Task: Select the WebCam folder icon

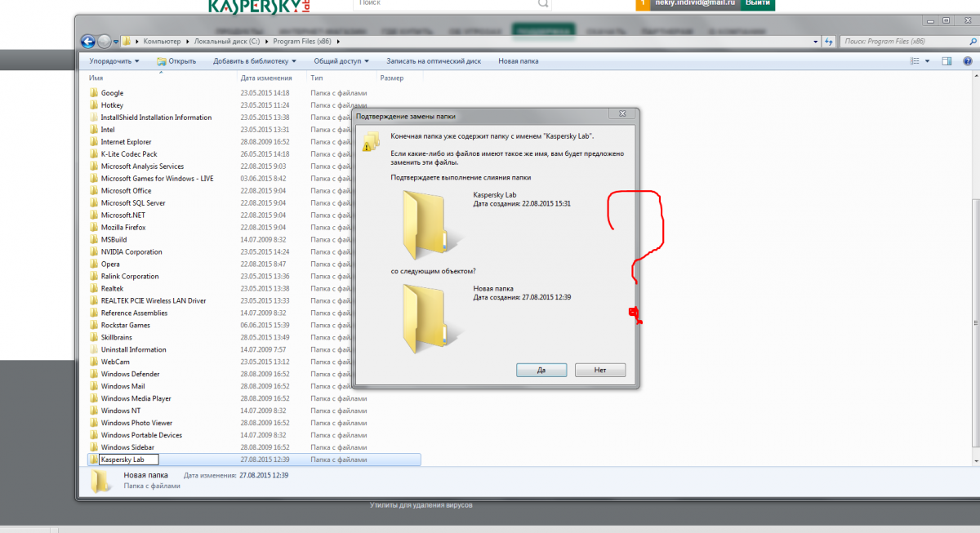Action: 94,362
